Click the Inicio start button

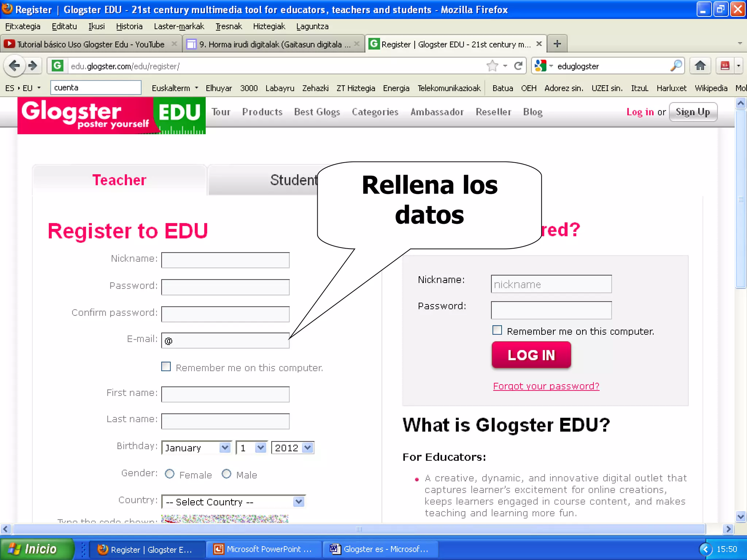tap(36, 549)
